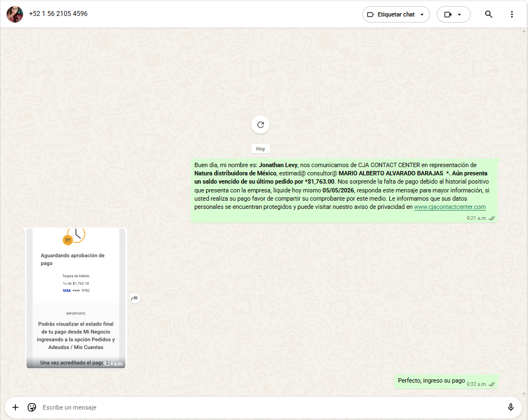
Task: Click the scrollbar up arrow of chat
Action: click(524, 31)
